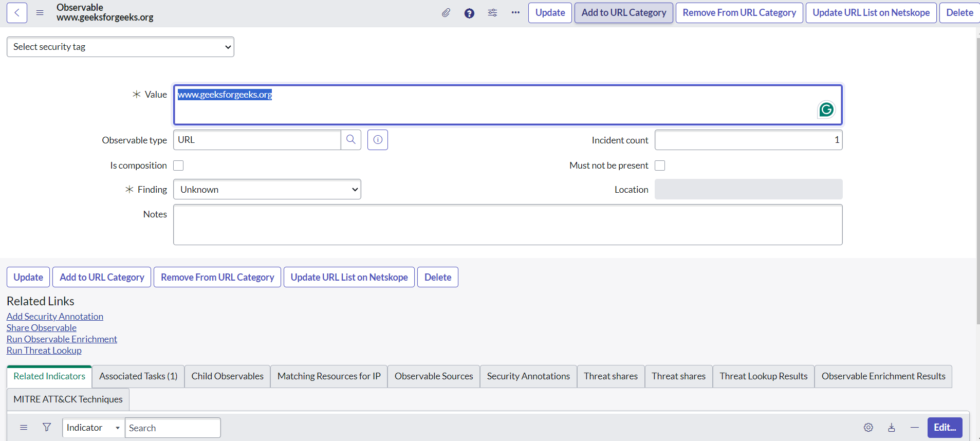980x441 pixels.
Task: Focus the Observable type input field
Action: tap(257, 140)
